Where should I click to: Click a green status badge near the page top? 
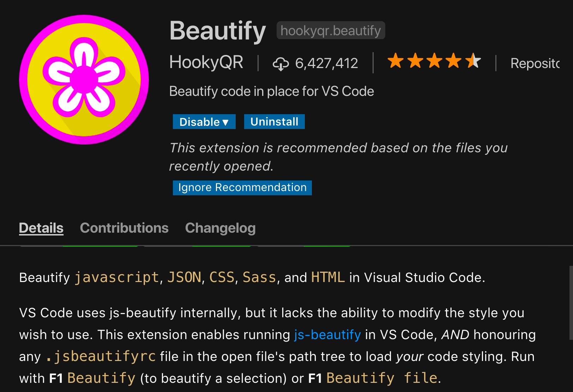point(221,244)
